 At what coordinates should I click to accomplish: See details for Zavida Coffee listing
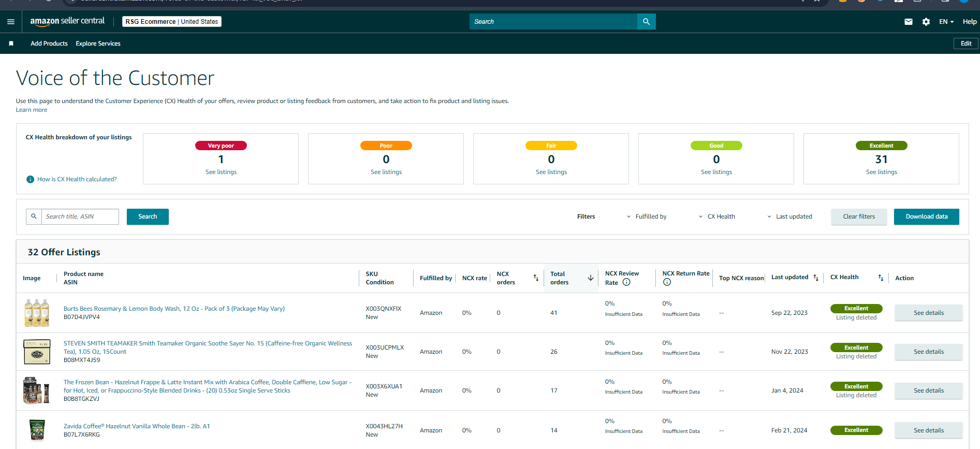[x=929, y=430]
